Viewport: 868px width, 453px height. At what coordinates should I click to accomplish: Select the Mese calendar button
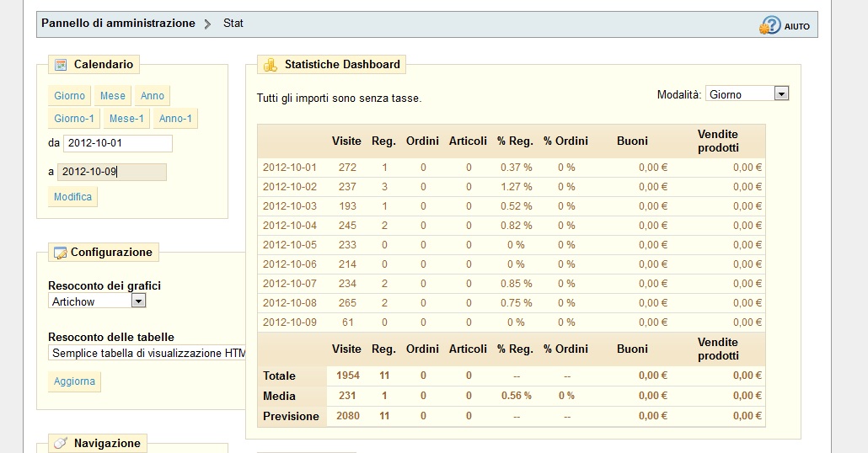(x=113, y=96)
